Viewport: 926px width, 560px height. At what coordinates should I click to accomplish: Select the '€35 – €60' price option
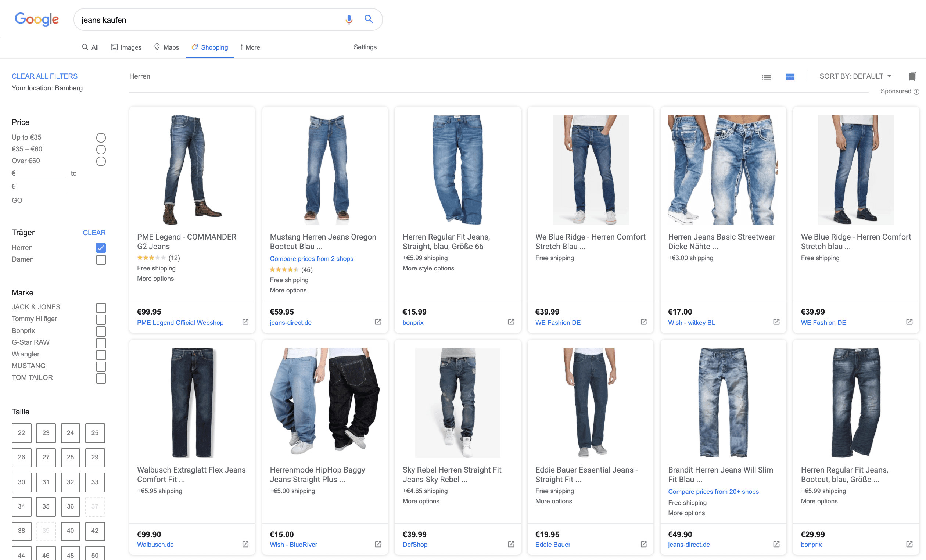(x=101, y=149)
